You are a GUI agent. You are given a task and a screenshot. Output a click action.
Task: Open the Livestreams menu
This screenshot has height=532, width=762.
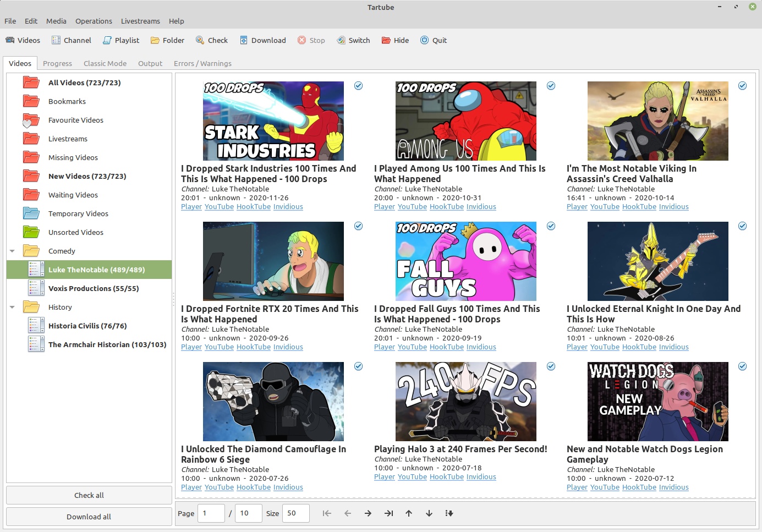coord(140,21)
